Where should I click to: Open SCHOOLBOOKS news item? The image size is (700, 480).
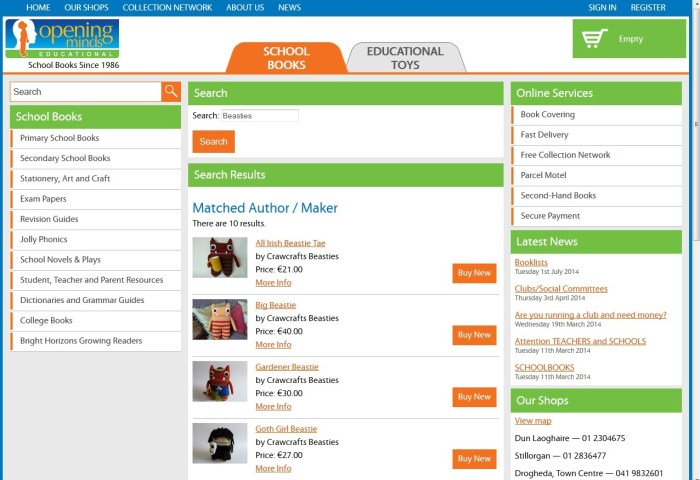point(545,368)
